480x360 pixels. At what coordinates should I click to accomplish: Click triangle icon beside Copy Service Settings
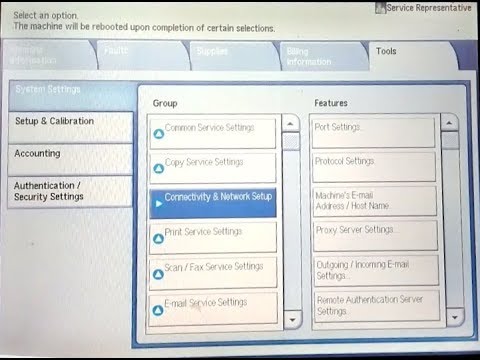coord(159,169)
